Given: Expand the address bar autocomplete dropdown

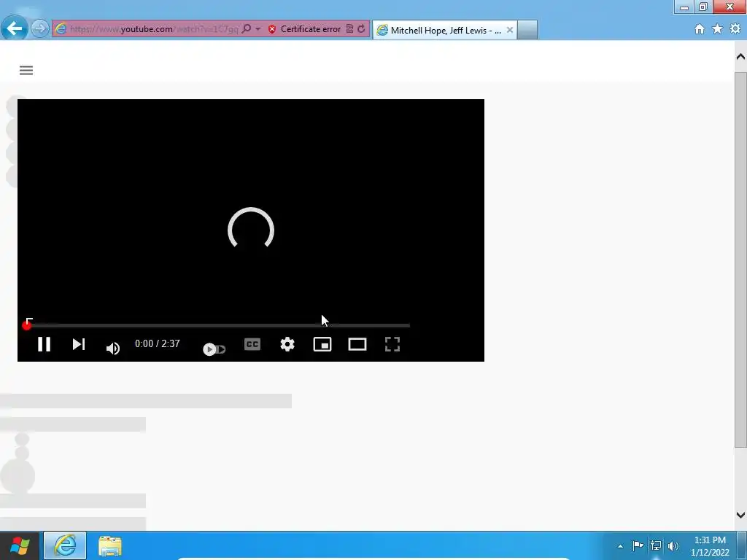Looking at the screenshot, I should (x=258, y=29).
